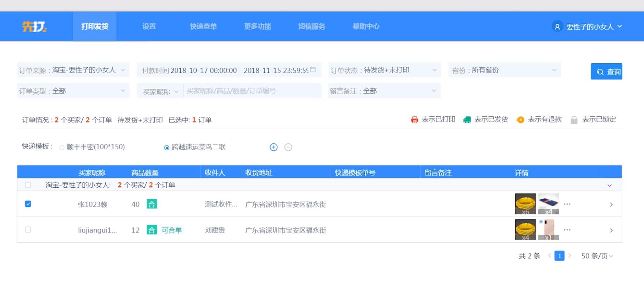The height and width of the screenshot is (307, 644).
Task: Open more items ellipsis for liujiangui1 order
Action: pyautogui.click(x=567, y=230)
